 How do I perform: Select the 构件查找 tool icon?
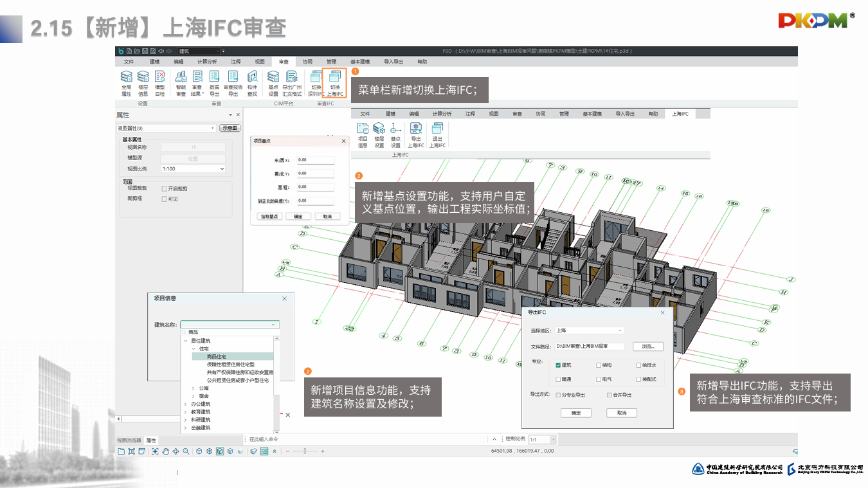(252, 83)
